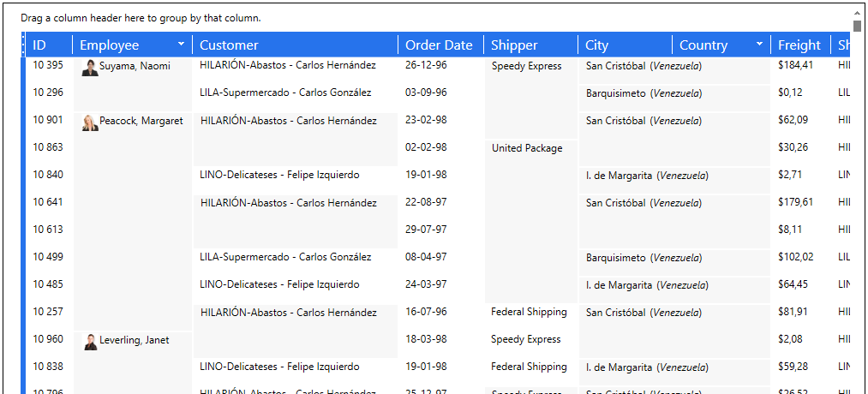Click Margaret Peacock's employee photo
This screenshot has width=868, height=394.
pos(90,122)
